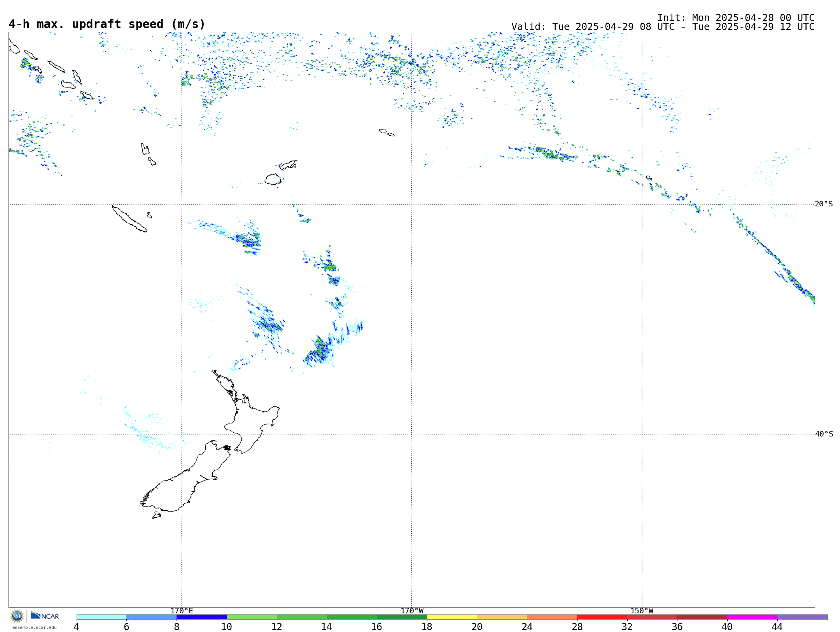Image resolution: width=840 pixels, height=632 pixels.
Task: Pick the dark green 16-18 colorbar swatch
Action: 402,617
